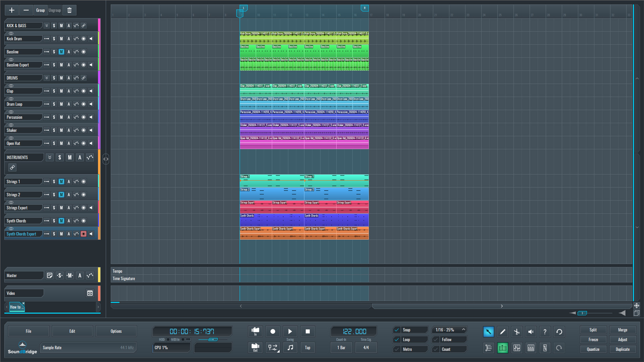Click the Video track screen icon
The width and height of the screenshot is (644, 362).
pyautogui.click(x=90, y=293)
